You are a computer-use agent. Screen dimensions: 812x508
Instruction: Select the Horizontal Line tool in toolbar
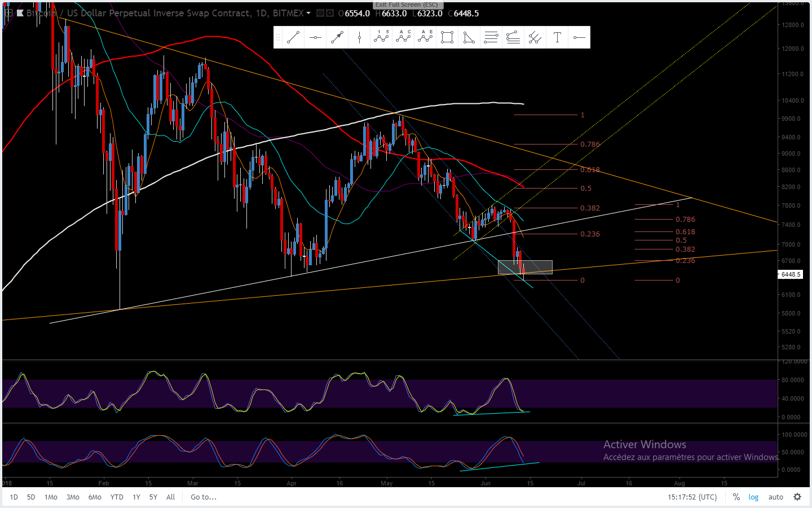pos(315,38)
